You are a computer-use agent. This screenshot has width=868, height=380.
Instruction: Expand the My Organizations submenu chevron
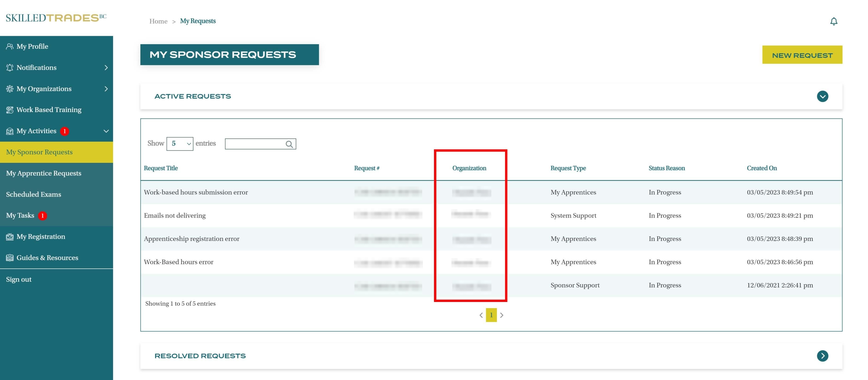[106, 89]
